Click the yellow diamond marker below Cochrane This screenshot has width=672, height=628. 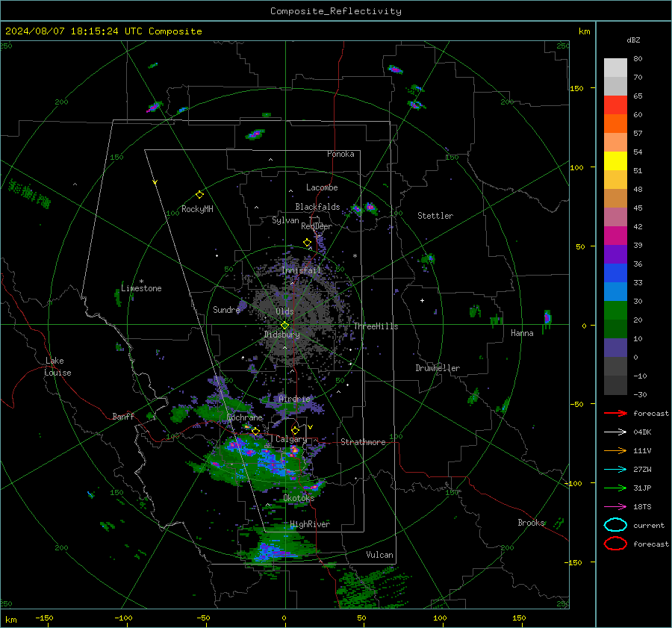coord(255,431)
